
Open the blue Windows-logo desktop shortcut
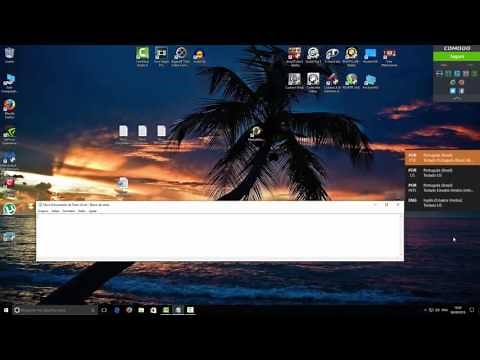point(370,56)
